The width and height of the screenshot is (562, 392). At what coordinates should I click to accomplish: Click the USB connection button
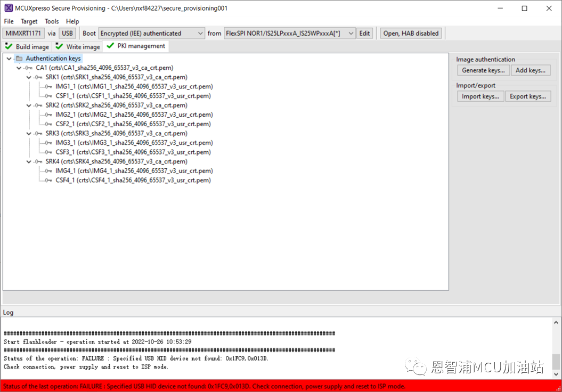coord(67,34)
